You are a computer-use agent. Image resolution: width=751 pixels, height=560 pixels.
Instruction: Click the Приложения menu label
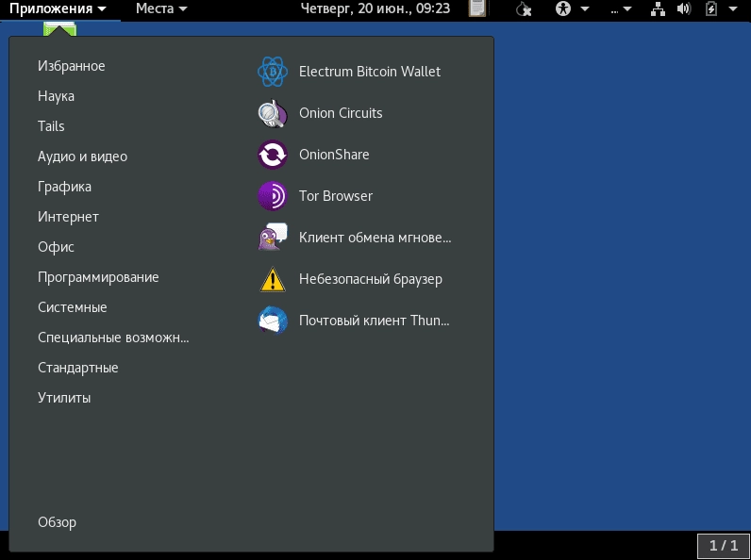[51, 8]
